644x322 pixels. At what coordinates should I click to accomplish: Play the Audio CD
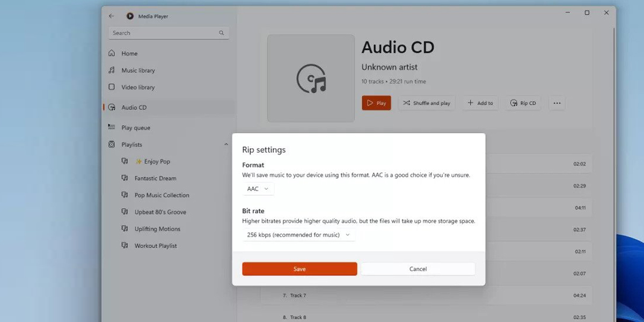(x=376, y=103)
